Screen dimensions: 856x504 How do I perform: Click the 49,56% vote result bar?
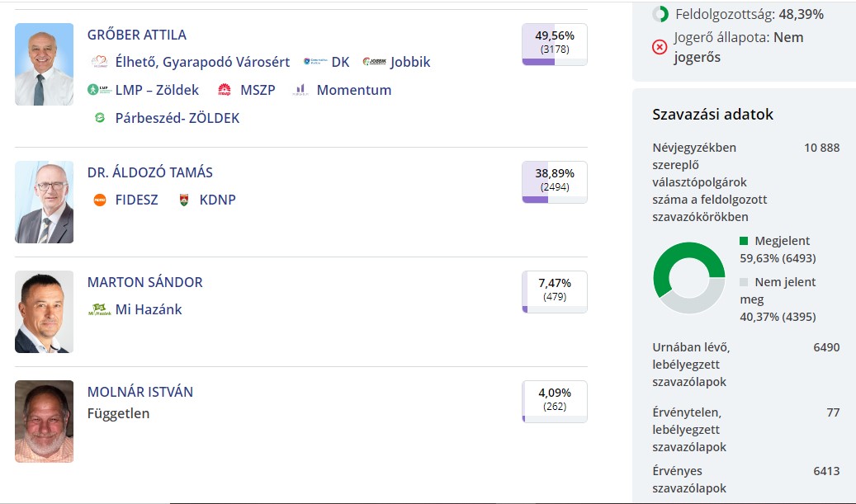[x=554, y=45]
